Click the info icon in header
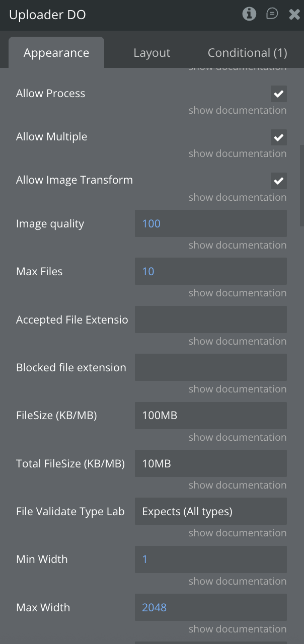 [x=249, y=14]
